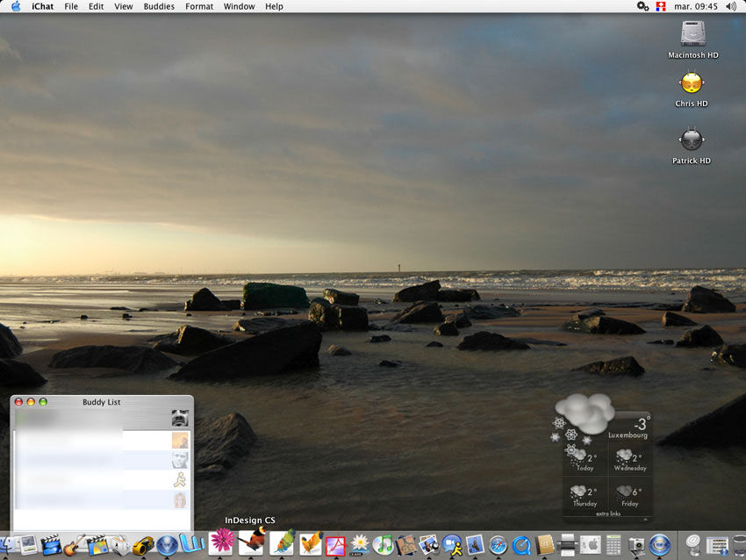Open the Trash in the dock
This screenshot has height=560, width=746.
(x=739, y=545)
